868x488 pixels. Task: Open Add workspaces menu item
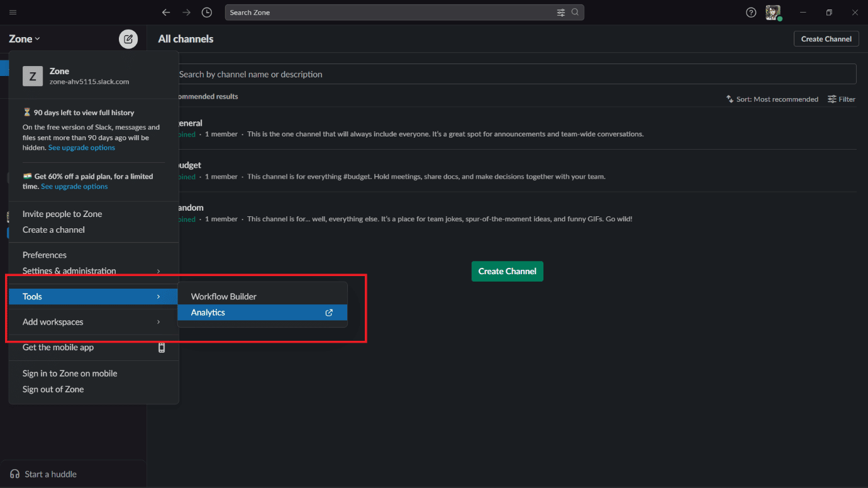click(94, 322)
